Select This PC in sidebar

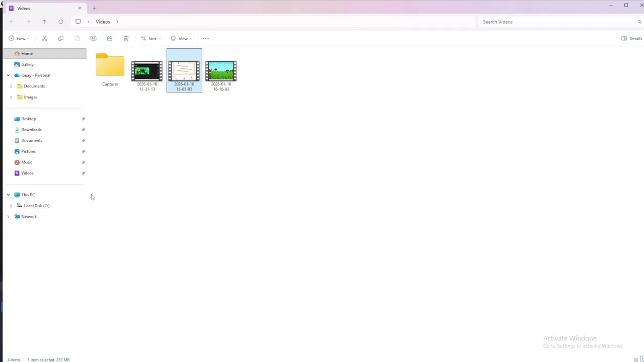(28, 195)
